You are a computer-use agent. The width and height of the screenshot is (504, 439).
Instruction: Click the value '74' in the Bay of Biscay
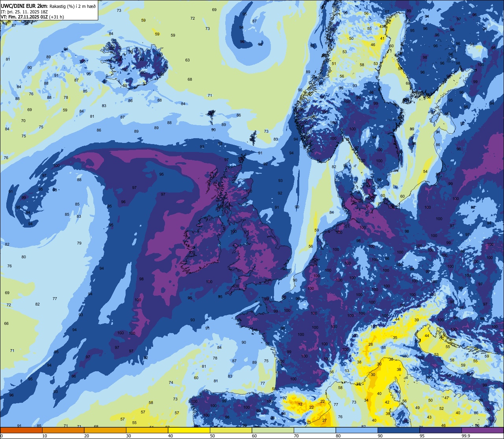pos(171,383)
